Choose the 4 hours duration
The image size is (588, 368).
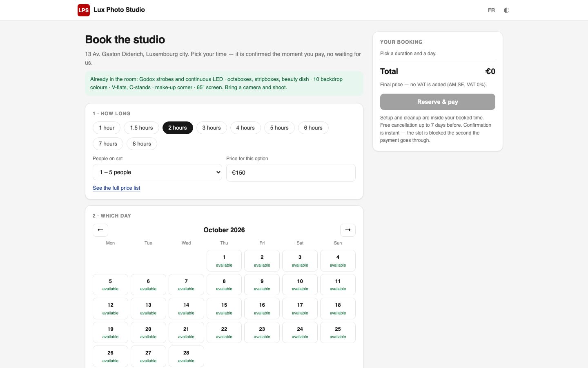tap(245, 128)
